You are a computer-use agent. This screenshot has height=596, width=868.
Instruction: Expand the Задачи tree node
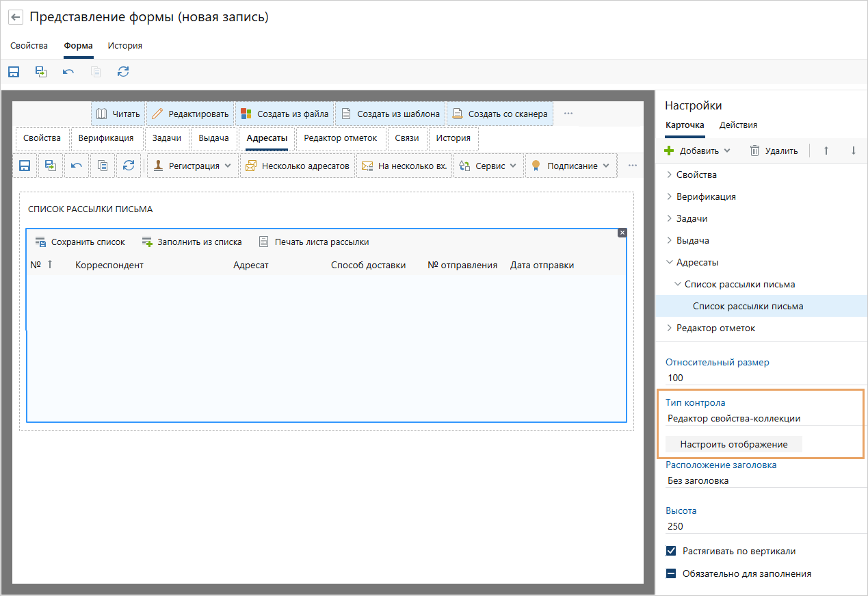(x=669, y=218)
